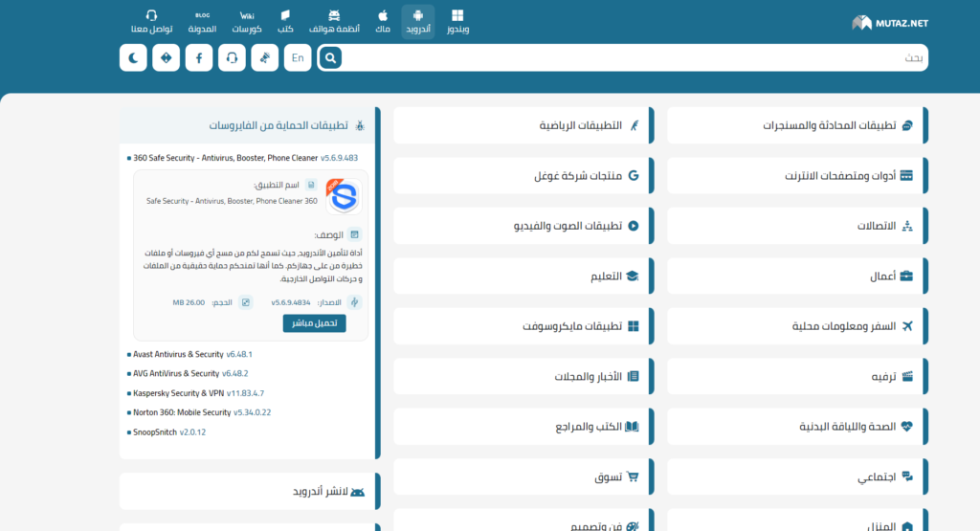Open the Mac section with apple icon

pyautogui.click(x=383, y=21)
